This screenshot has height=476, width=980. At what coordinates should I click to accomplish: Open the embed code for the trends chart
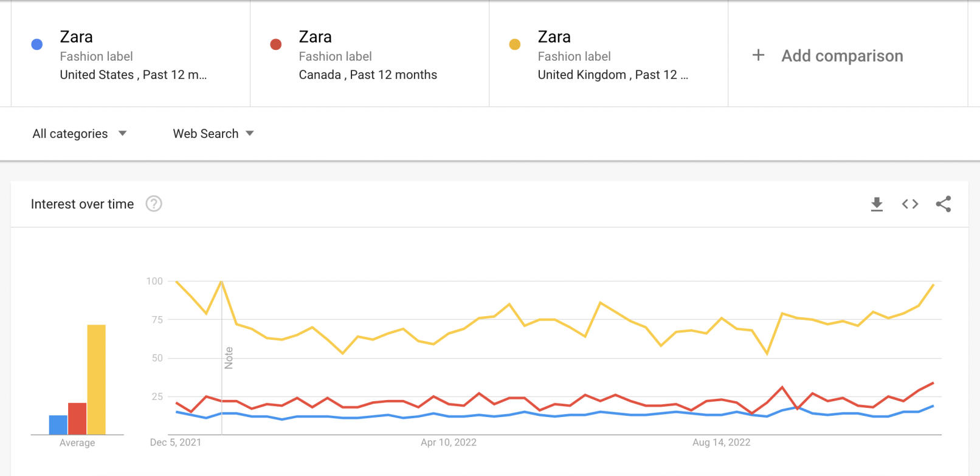point(909,204)
